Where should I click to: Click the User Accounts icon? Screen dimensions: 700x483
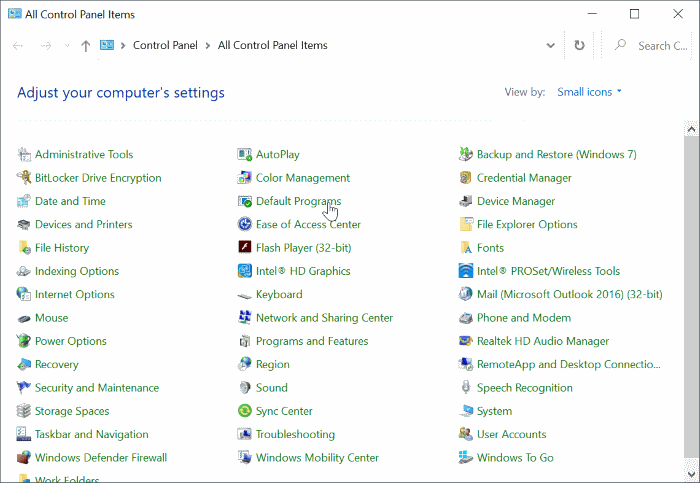(466, 434)
